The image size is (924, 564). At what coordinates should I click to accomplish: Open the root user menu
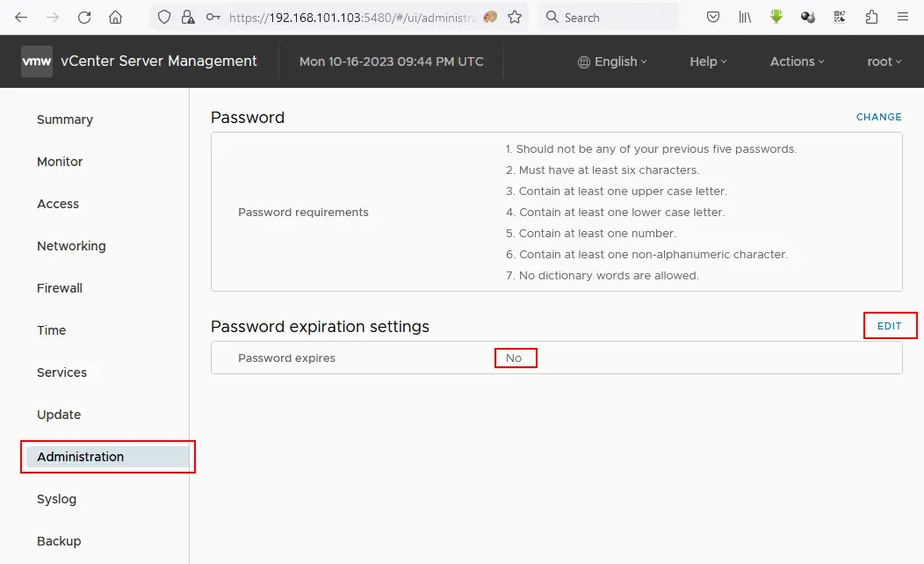884,61
